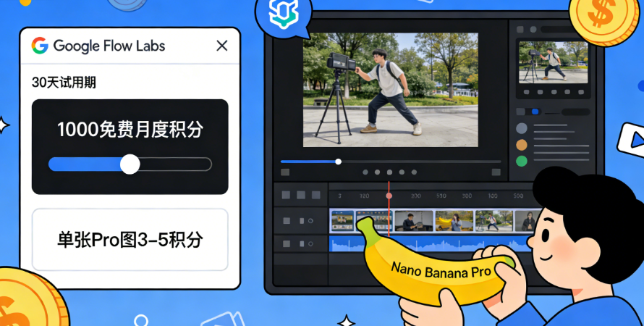Click the red playhead marker on timeline ruler
This screenshot has height=326, width=644.
(389, 196)
